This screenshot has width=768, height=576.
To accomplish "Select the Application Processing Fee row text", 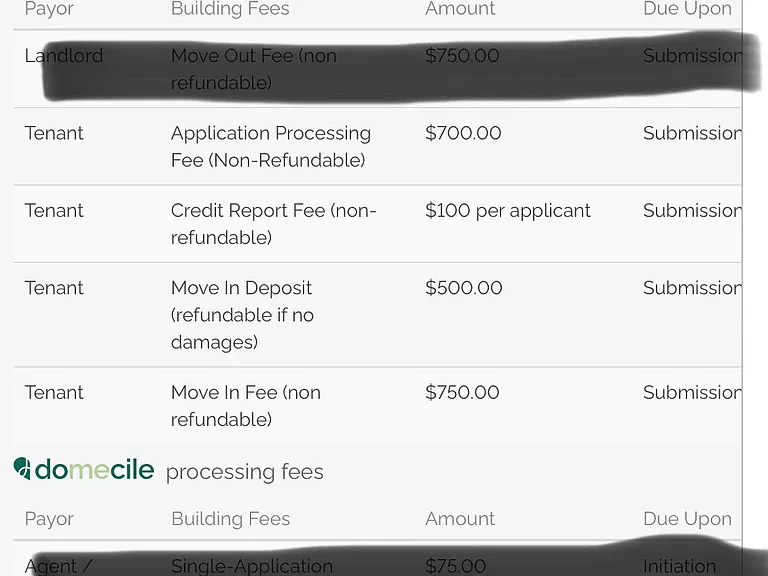I will tap(271, 146).
